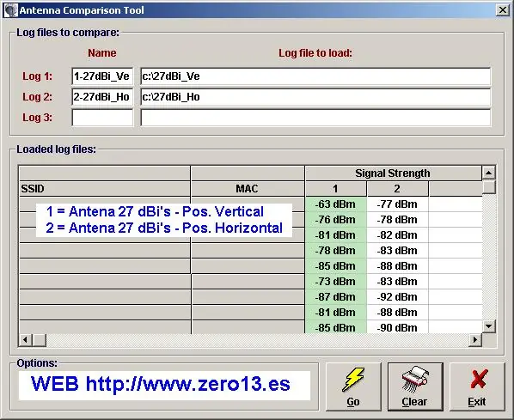Click the vertical scrollbar up arrow
The image size is (514, 420).
click(x=488, y=173)
